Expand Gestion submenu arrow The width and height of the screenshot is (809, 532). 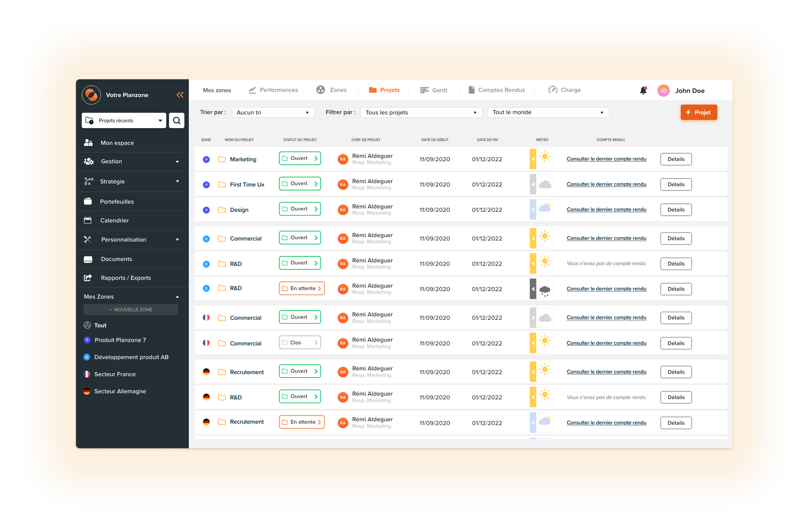click(x=177, y=162)
